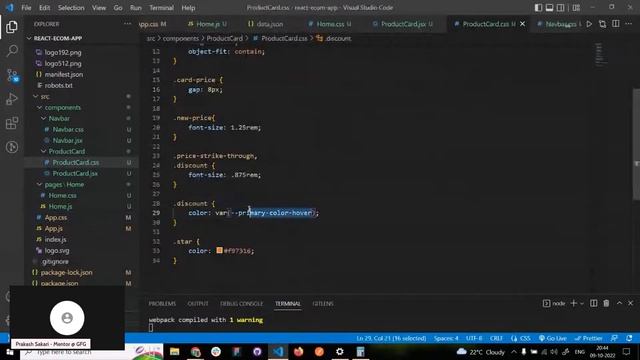Open index.js in the file tree
640x360 pixels.
point(55,240)
